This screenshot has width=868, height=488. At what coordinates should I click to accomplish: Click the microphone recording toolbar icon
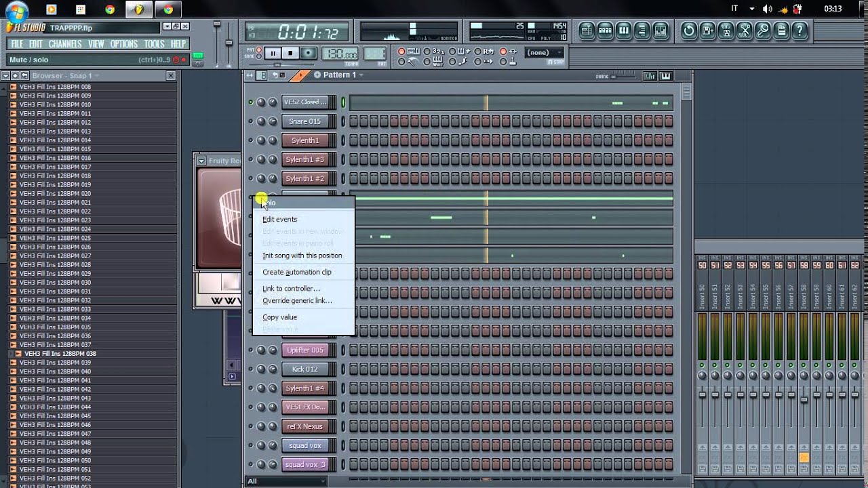763,30
